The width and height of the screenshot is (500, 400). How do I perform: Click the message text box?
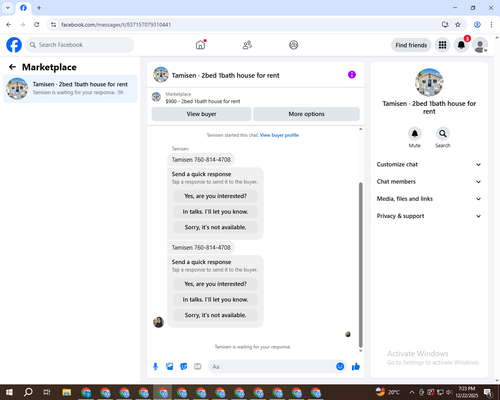(272, 367)
